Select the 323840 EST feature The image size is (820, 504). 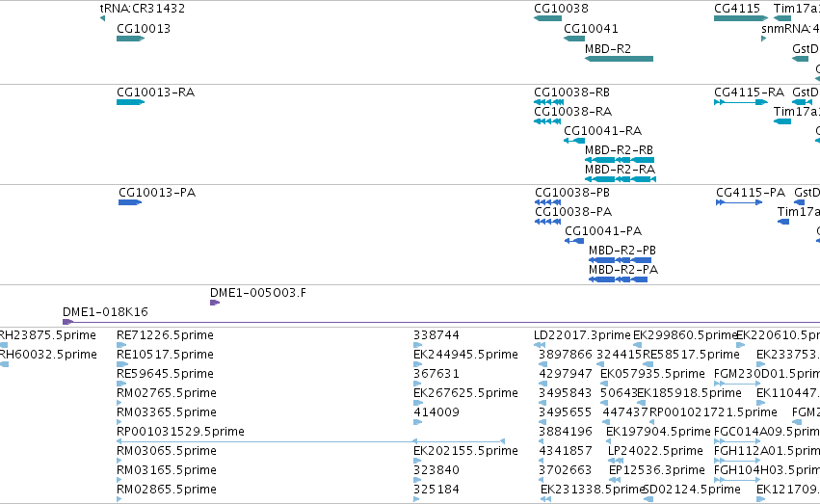click(x=416, y=481)
